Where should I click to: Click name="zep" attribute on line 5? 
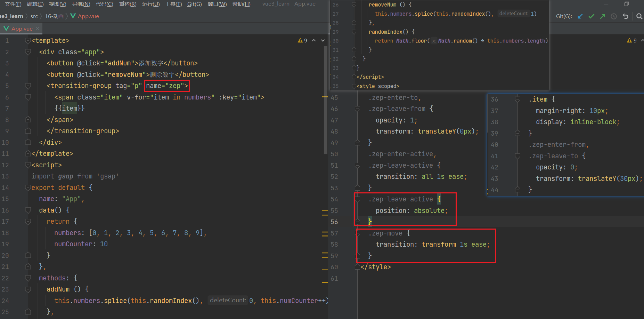point(167,86)
